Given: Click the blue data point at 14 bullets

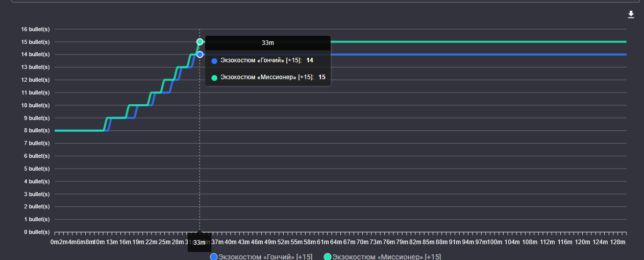Looking at the screenshot, I should (x=200, y=54).
